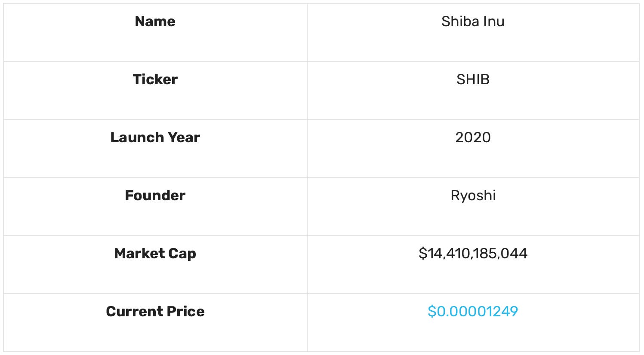This screenshot has height=355, width=644.
Task: Click the Launch Year label
Action: coord(155,137)
